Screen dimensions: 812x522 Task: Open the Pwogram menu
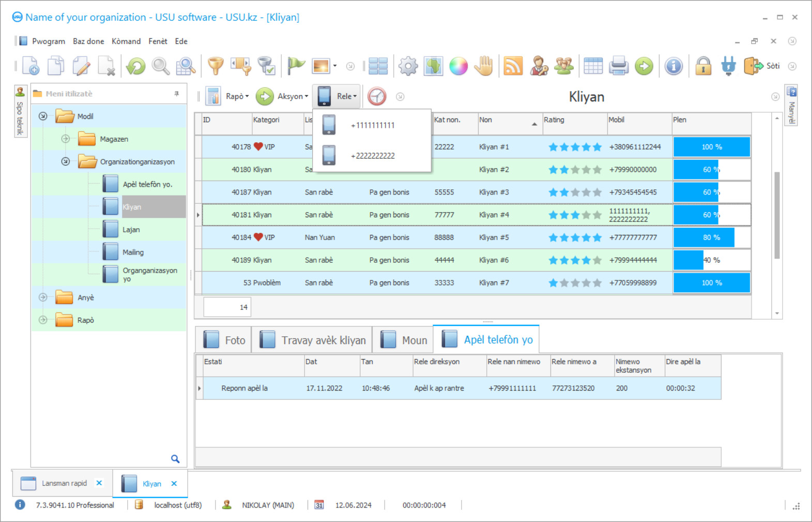click(49, 41)
